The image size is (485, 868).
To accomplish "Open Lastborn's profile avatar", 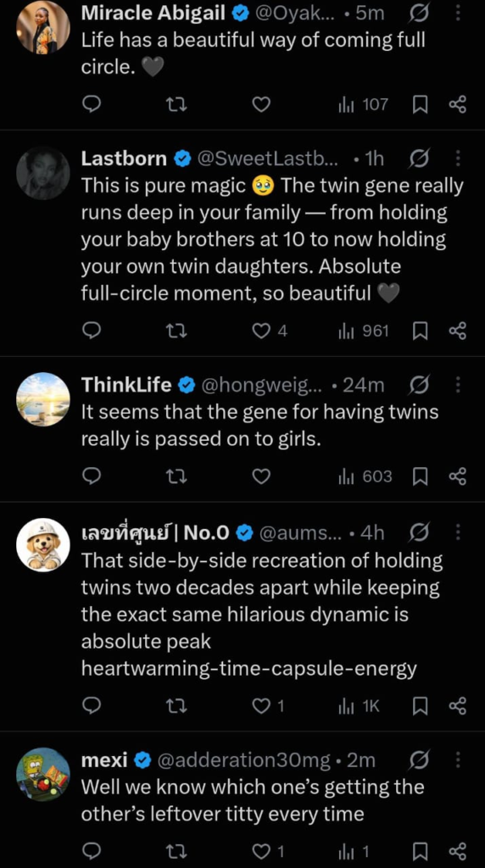I will click(43, 173).
